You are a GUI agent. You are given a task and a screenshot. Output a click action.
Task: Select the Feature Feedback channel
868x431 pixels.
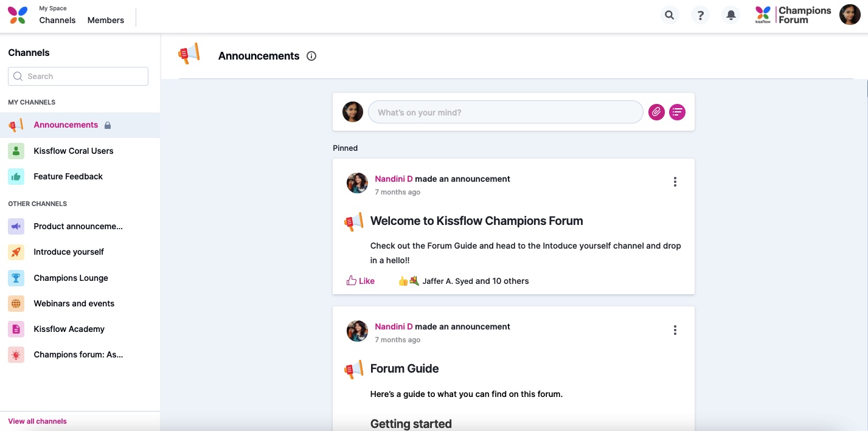(80, 176)
